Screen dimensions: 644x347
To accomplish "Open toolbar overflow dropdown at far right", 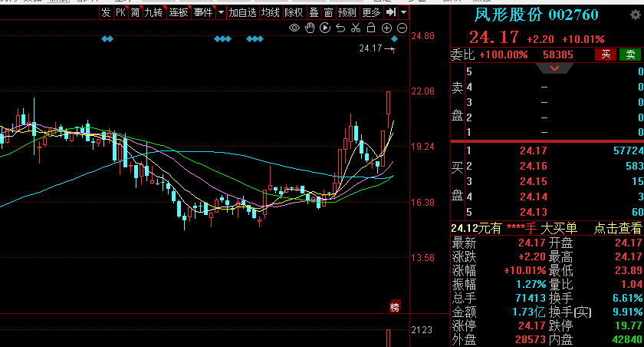I will tap(404, 12).
